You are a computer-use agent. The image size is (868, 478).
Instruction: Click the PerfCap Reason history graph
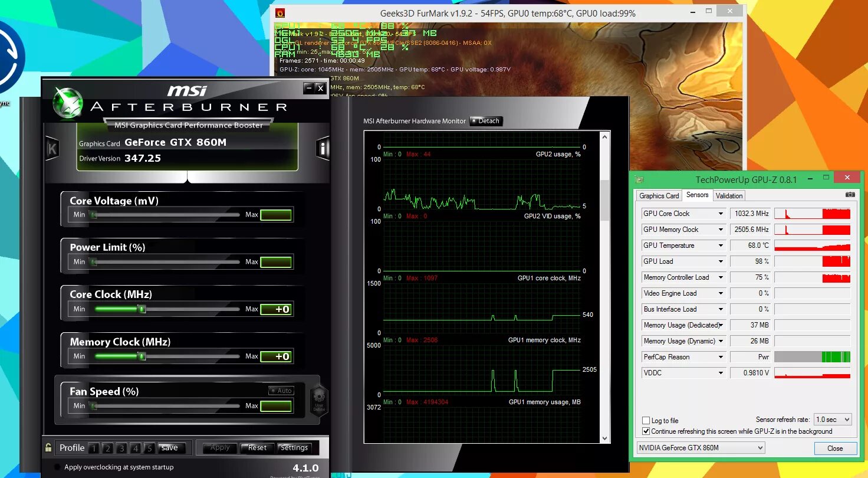(812, 357)
